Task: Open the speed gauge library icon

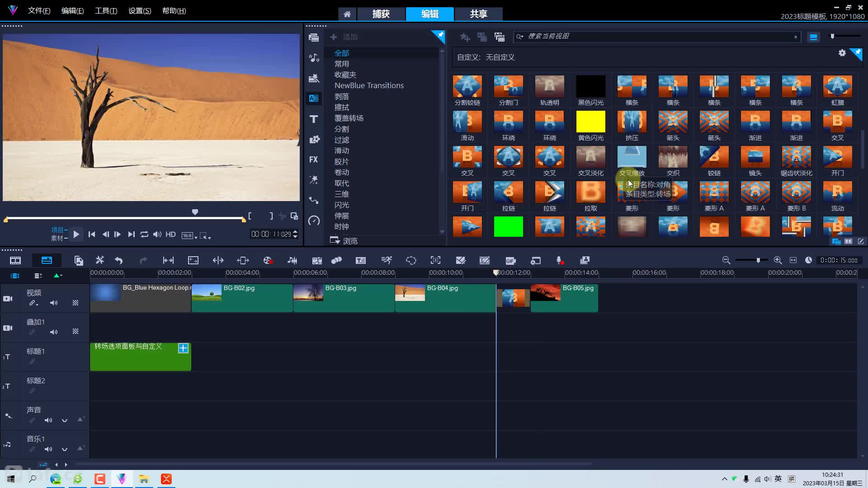Action: 314,221
